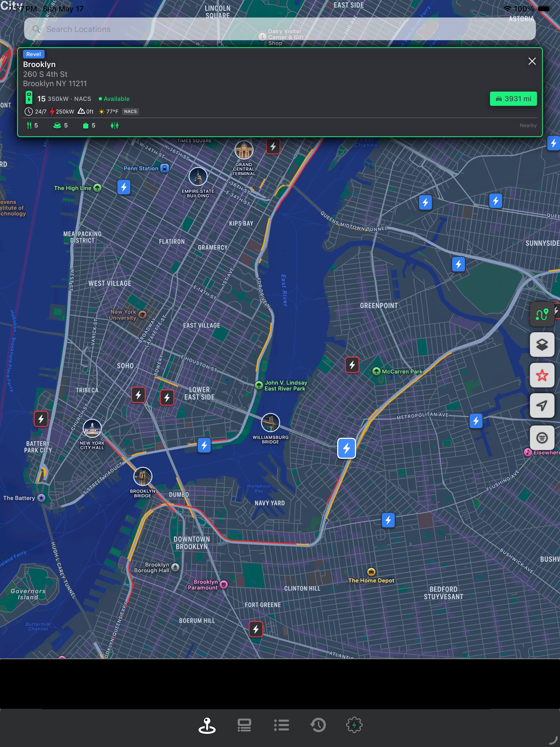The height and width of the screenshot is (747, 560).
Task: Select the top blue charger pin on Queens edge
Action: click(x=554, y=143)
